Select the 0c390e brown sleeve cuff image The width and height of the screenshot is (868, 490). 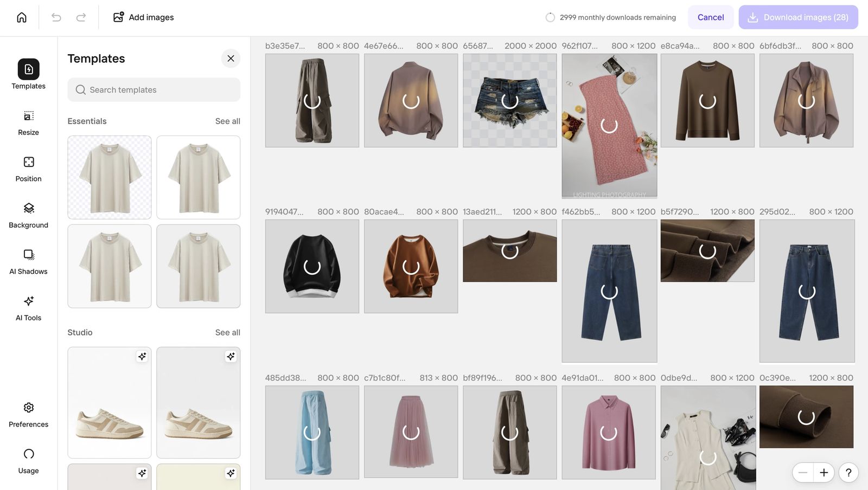point(806,417)
